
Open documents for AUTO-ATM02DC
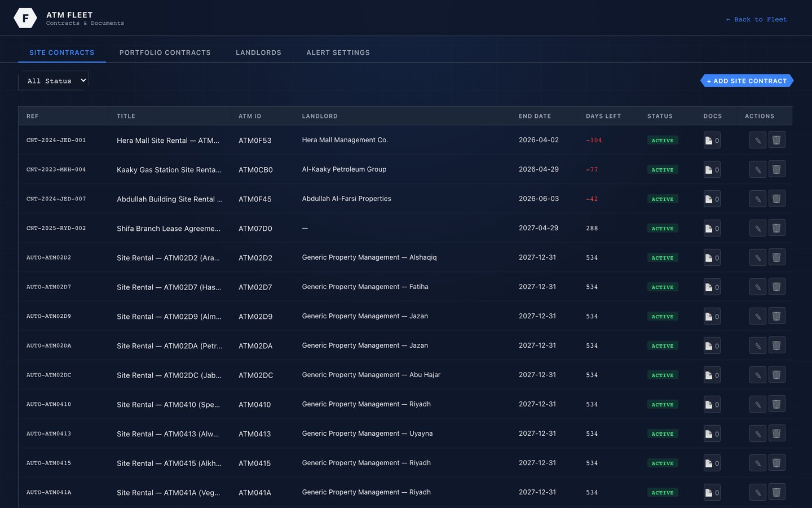(712, 375)
